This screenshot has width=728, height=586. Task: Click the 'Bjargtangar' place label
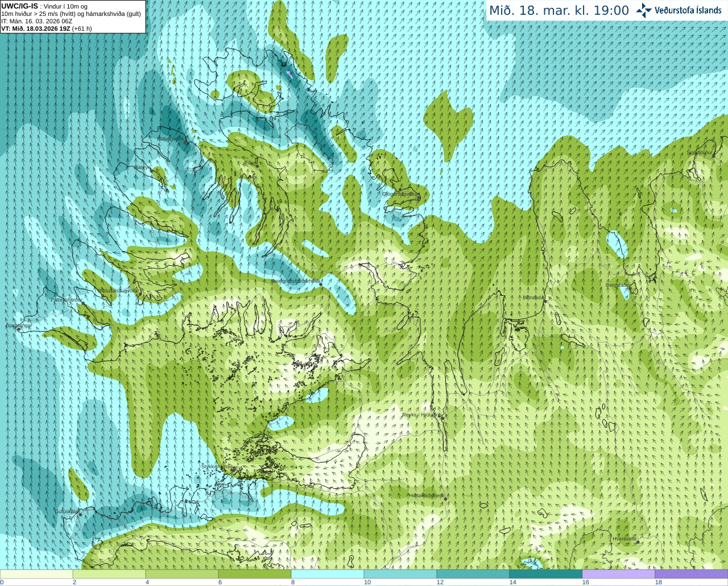click(19, 325)
